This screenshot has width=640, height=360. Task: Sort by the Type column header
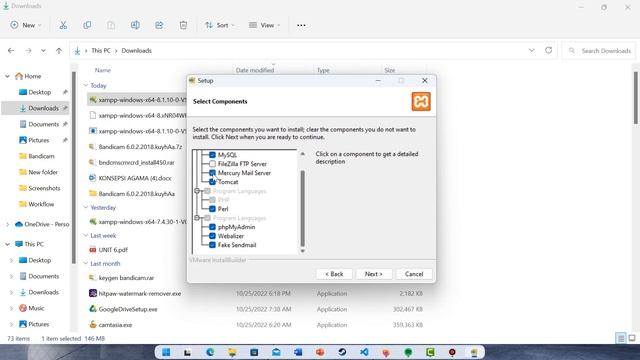click(x=323, y=70)
